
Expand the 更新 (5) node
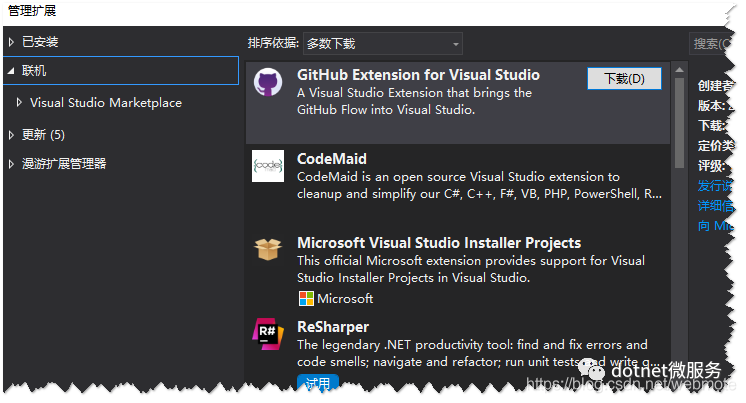(11, 135)
